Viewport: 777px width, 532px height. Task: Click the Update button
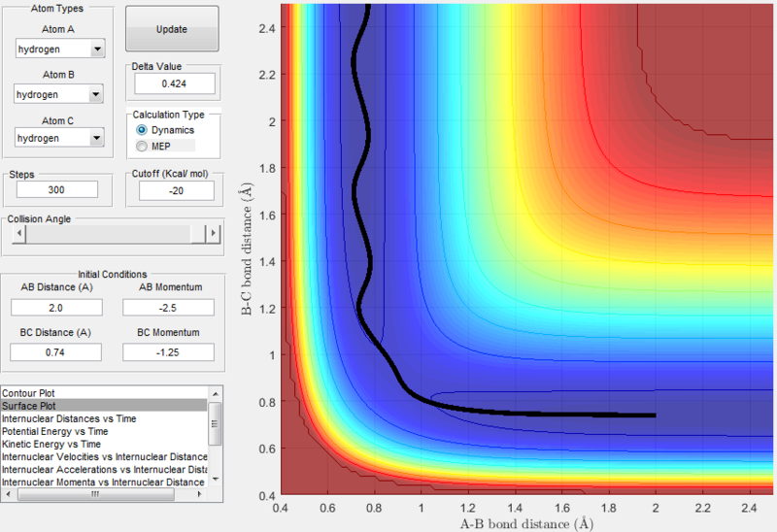pos(172,29)
